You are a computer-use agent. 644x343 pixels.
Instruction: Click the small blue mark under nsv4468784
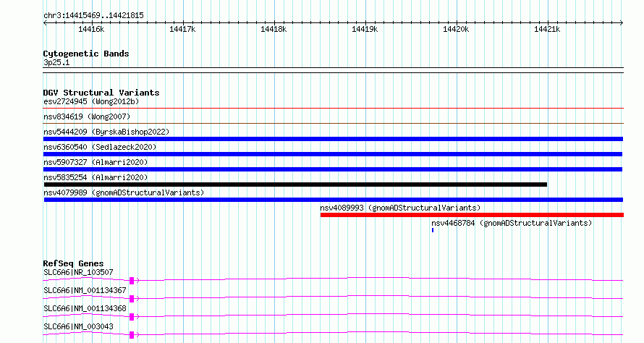[433, 230]
